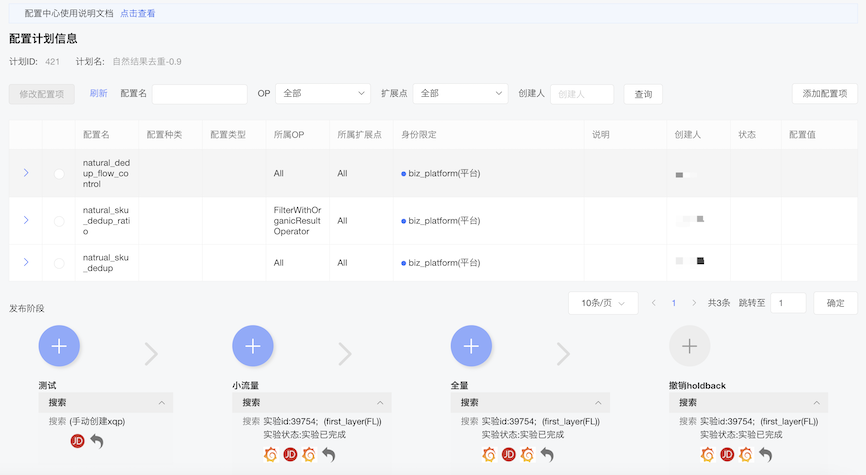Open Grafana icon after JD in 撤销holdback
The height and width of the screenshot is (475, 866).
(746, 454)
